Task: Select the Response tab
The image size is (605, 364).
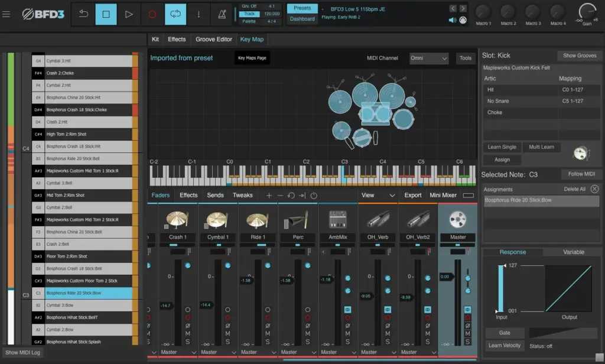Action: pos(513,252)
